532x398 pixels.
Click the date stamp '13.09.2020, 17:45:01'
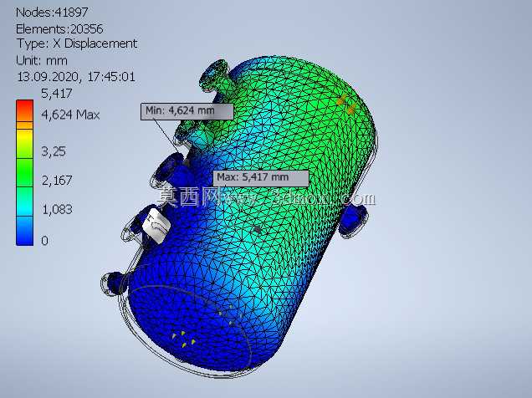tap(76, 77)
